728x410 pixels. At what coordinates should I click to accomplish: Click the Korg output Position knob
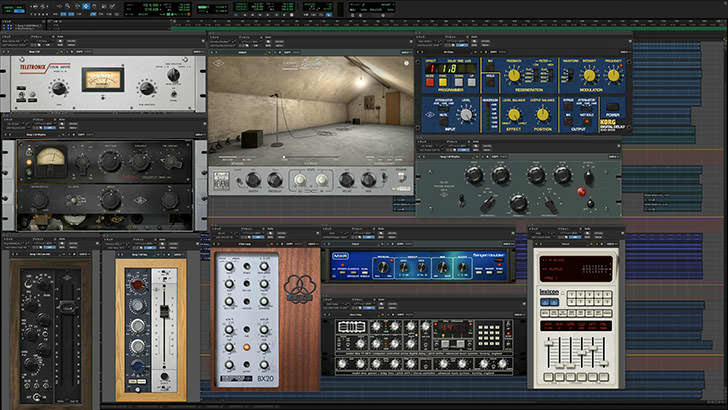[x=542, y=114]
